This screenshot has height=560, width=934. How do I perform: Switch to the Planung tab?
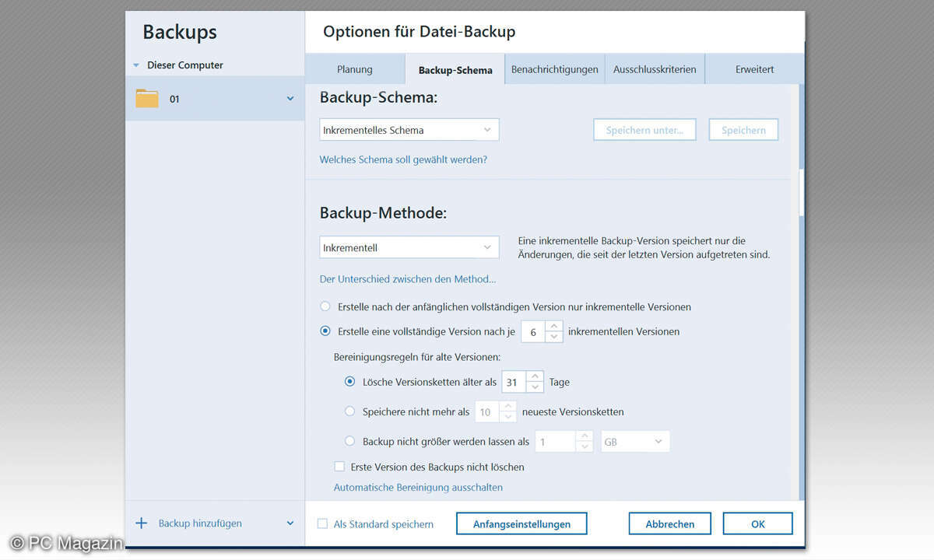(355, 69)
